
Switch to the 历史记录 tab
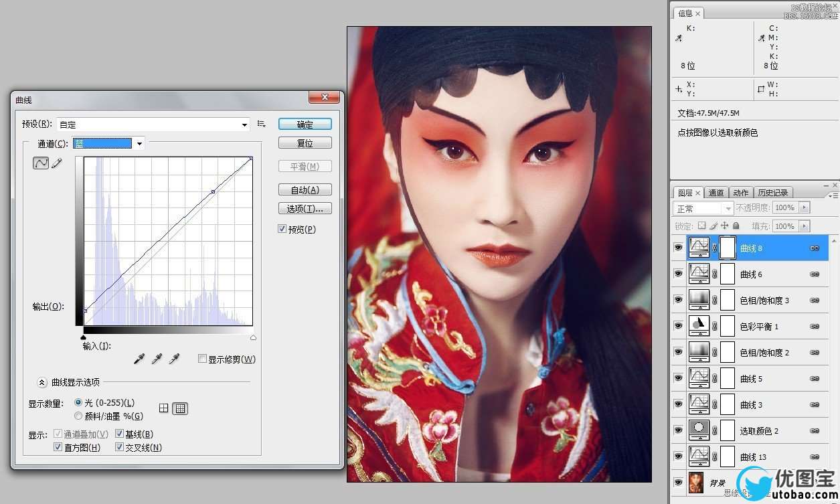[772, 193]
